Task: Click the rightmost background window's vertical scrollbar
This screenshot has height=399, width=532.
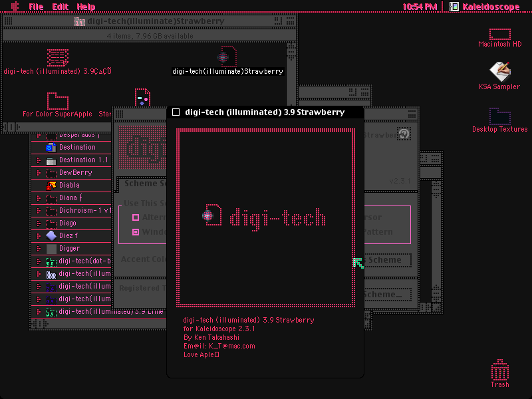Action: [436, 241]
